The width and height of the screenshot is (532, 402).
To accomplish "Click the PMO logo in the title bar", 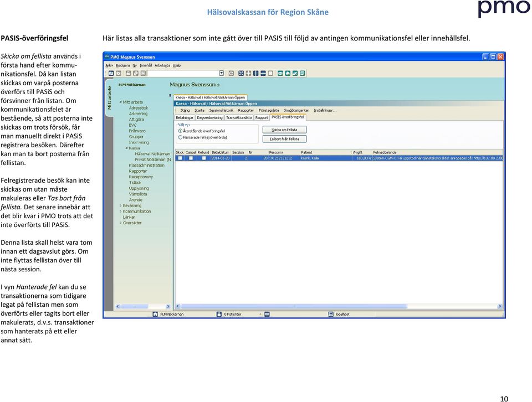I will click(x=107, y=56).
